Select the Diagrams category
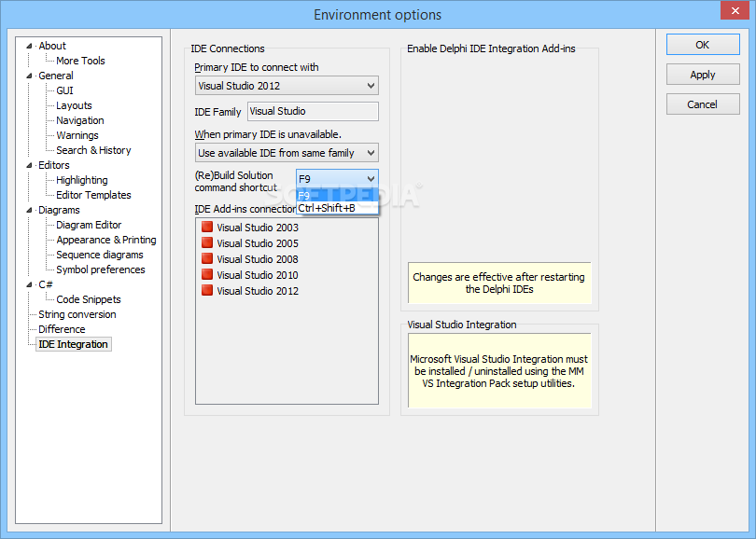Screen dimensions: 756x539 [x=59, y=210]
